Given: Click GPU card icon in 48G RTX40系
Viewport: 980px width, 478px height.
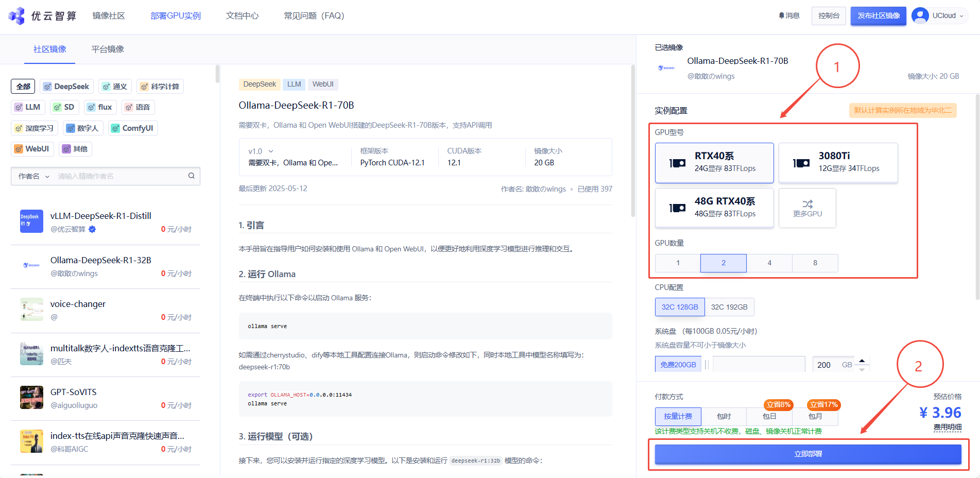Looking at the screenshot, I should 677,208.
